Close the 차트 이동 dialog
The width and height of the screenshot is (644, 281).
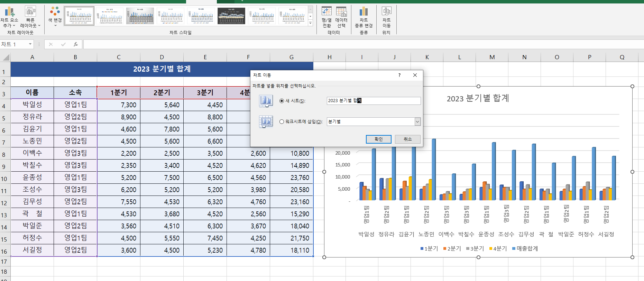click(x=415, y=75)
